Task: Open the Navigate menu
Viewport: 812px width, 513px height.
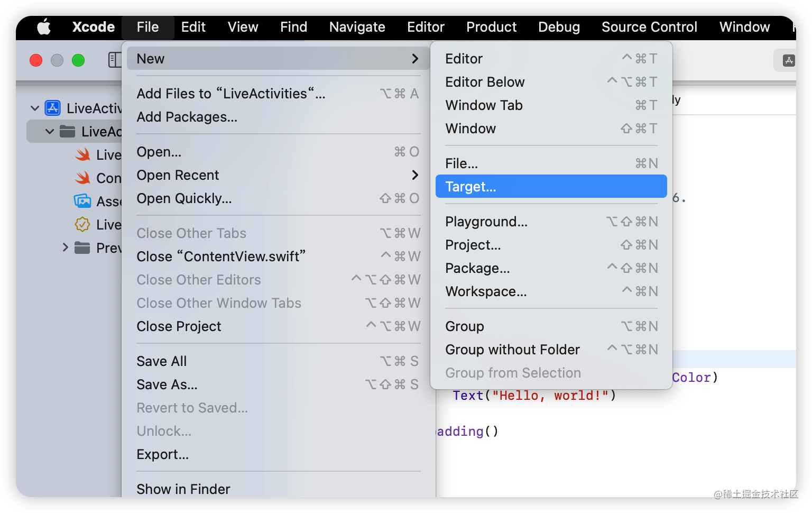Action: pyautogui.click(x=357, y=27)
